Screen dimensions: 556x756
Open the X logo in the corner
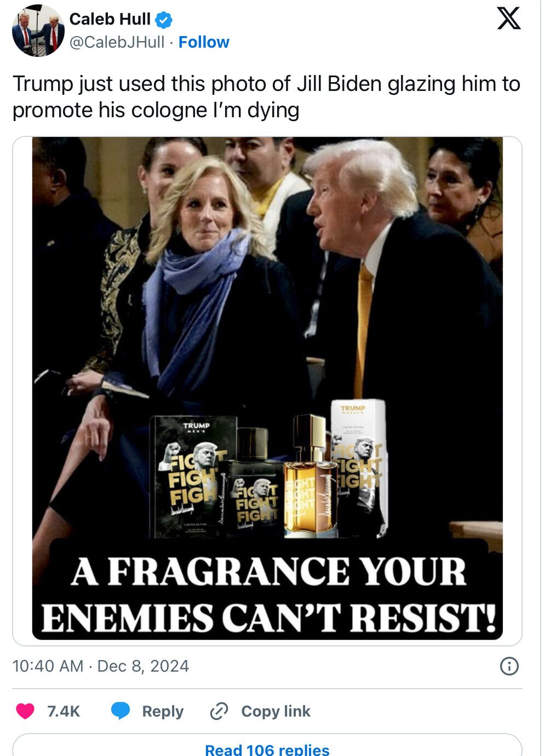(x=509, y=18)
